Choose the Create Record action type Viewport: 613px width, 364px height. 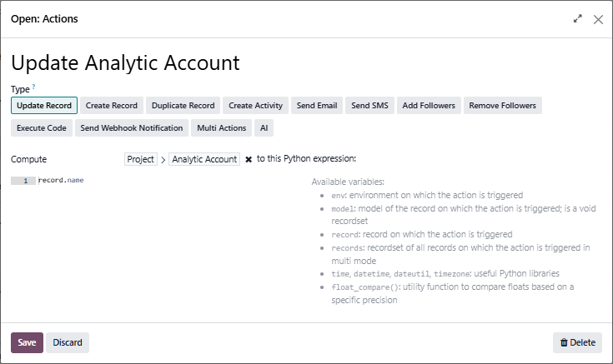pos(112,106)
